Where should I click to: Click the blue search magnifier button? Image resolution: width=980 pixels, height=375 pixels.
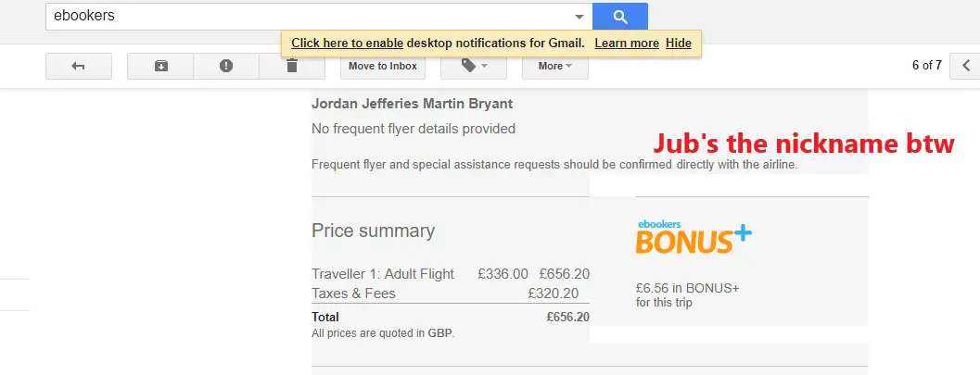(x=619, y=17)
